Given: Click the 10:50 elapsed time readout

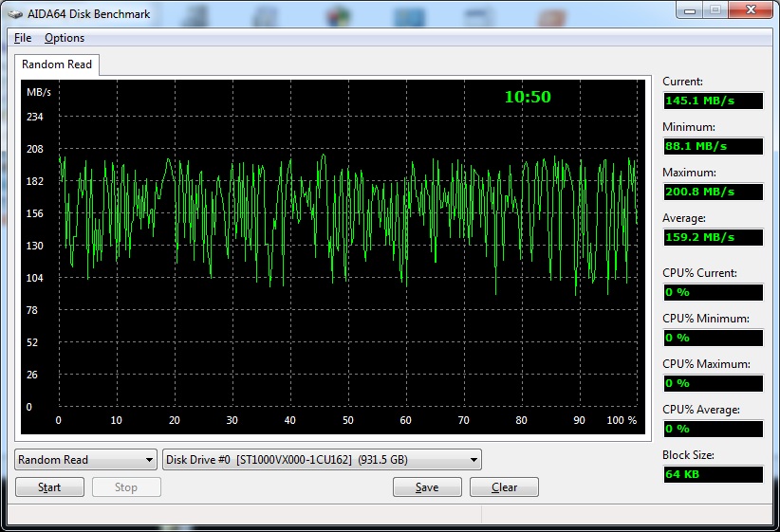Looking at the screenshot, I should 528,97.
